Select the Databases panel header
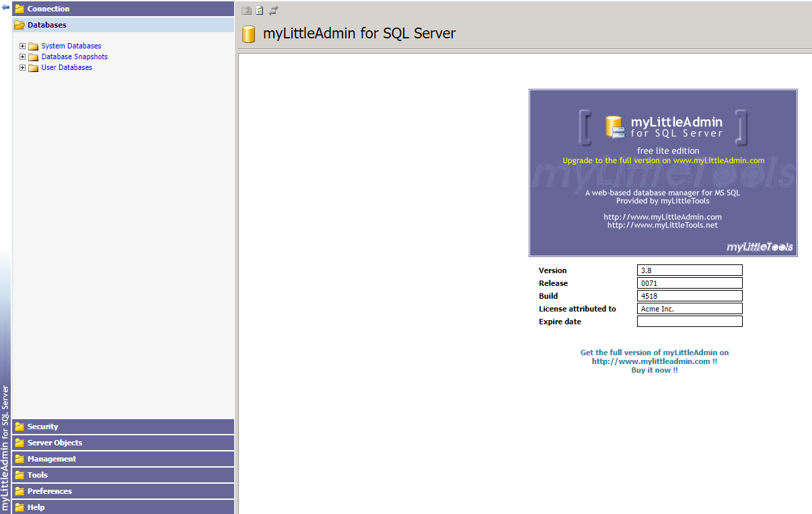The width and height of the screenshot is (812, 514). click(x=123, y=25)
